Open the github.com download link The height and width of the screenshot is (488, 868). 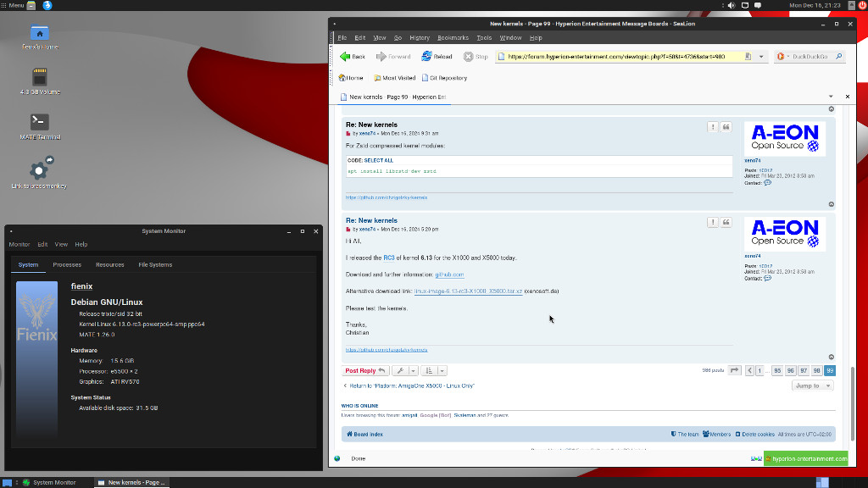[x=449, y=274]
